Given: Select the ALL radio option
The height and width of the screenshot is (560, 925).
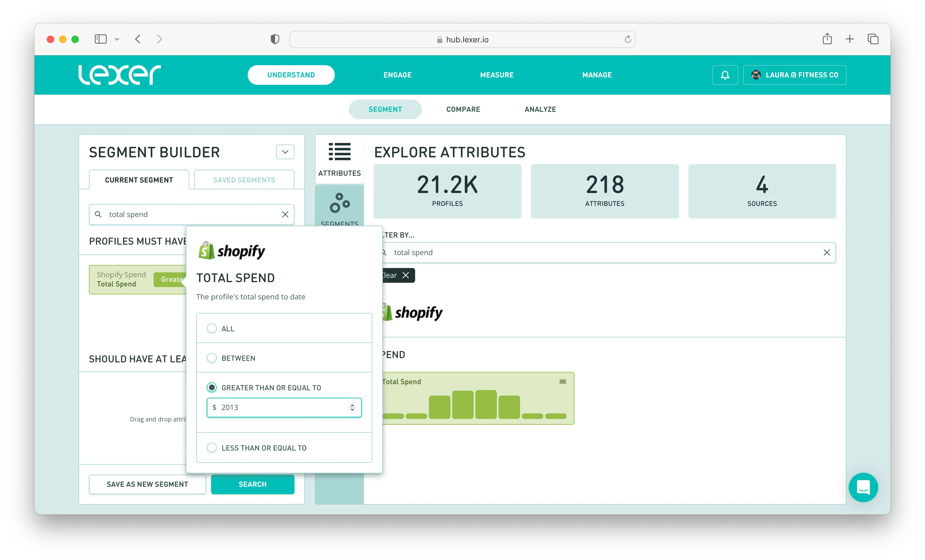Looking at the screenshot, I should 212,329.
